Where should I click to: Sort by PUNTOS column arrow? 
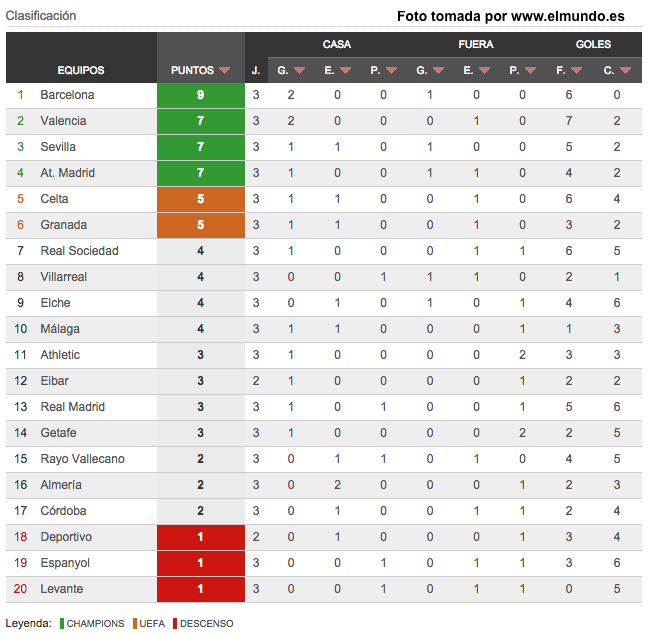(x=225, y=71)
